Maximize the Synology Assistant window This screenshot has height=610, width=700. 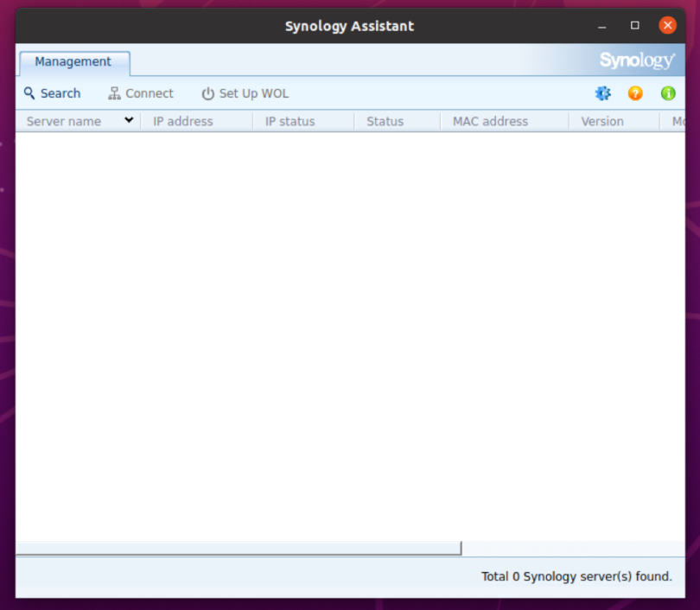click(635, 25)
